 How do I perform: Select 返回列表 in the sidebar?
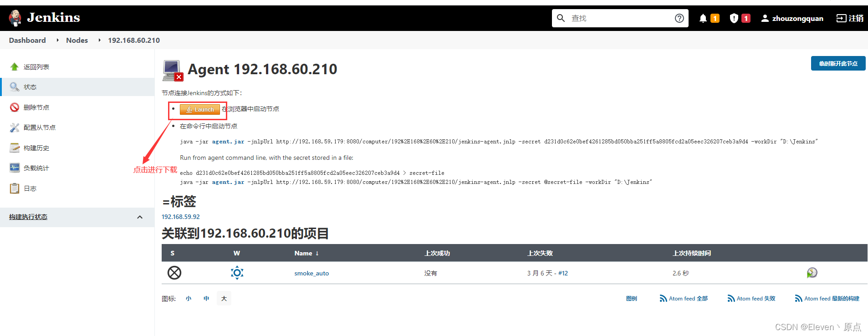coord(36,67)
